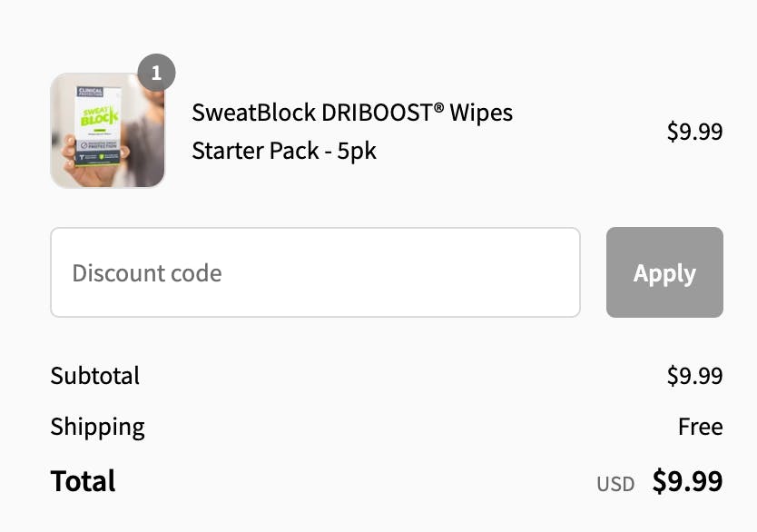Click the SweatBlock product thumbnail image

tap(108, 131)
